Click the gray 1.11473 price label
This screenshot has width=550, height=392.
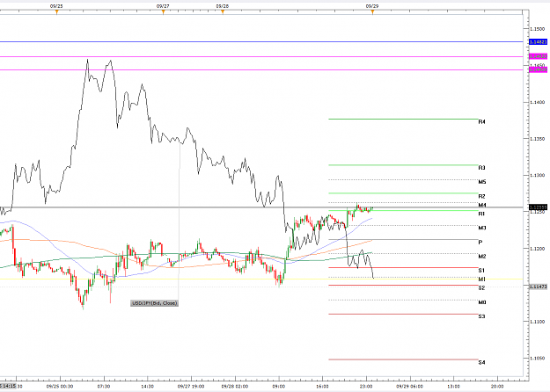(538, 287)
